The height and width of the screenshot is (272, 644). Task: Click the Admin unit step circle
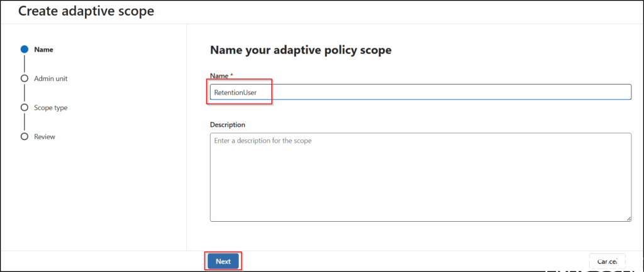coord(25,79)
